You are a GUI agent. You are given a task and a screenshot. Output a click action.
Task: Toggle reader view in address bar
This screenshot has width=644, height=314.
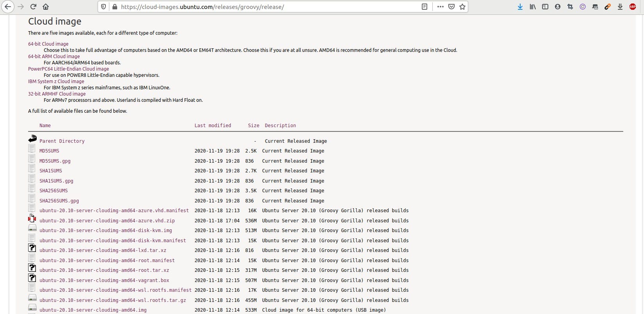click(425, 7)
